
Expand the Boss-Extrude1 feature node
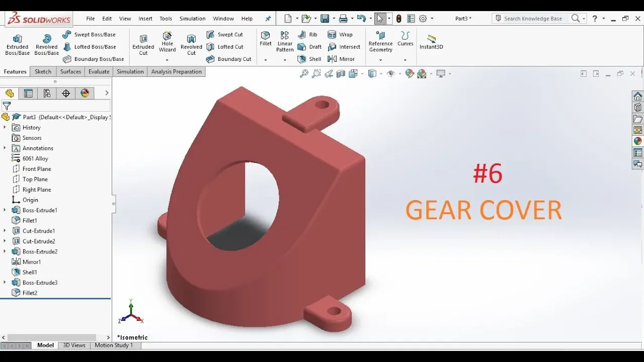coord(5,210)
